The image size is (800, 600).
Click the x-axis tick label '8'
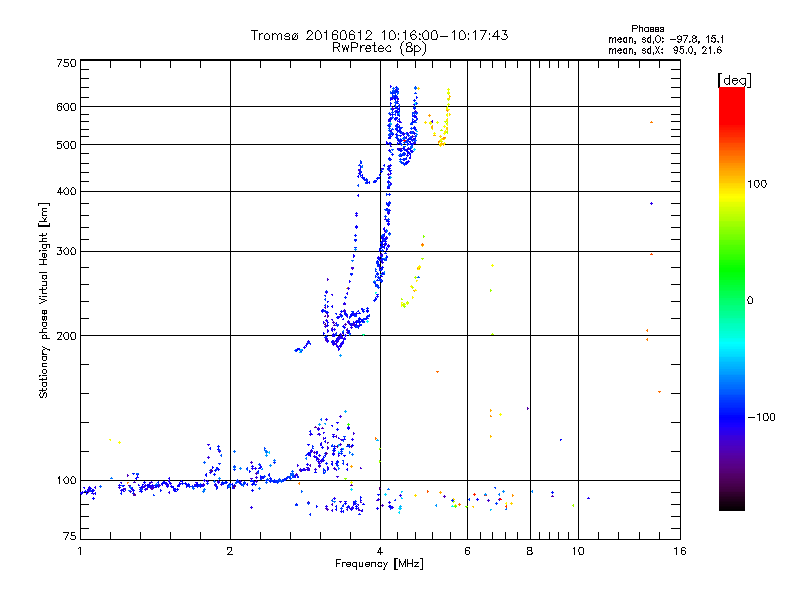530,551
